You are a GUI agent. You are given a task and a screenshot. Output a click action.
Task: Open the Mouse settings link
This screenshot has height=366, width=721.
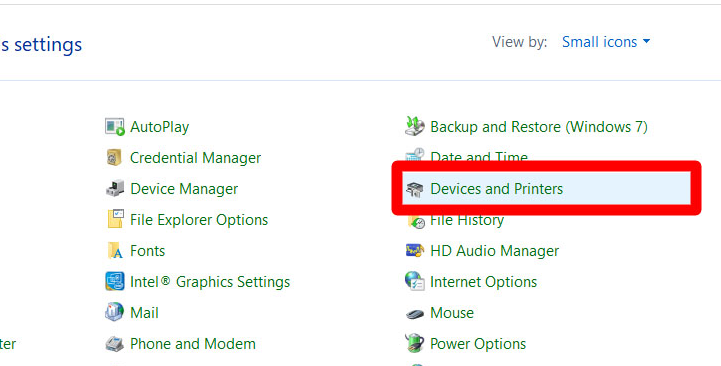[452, 313]
